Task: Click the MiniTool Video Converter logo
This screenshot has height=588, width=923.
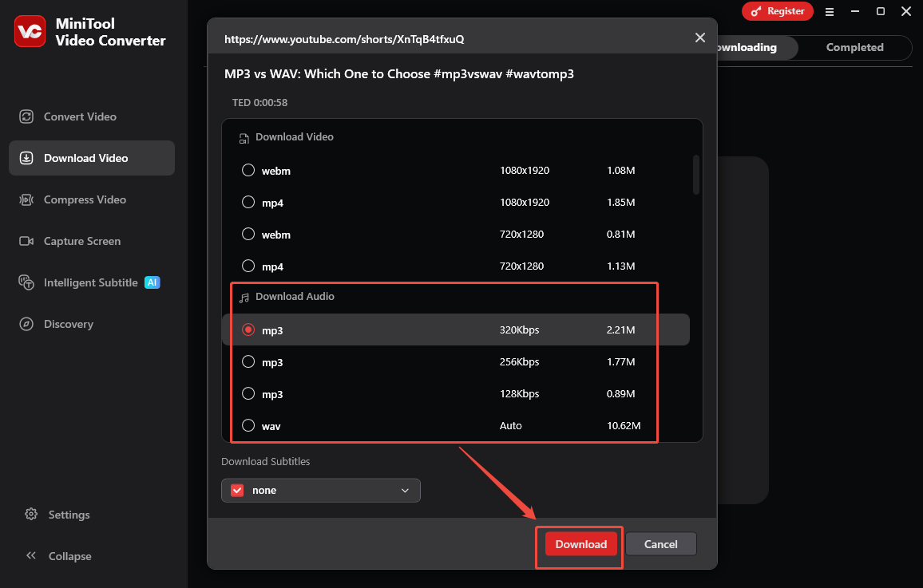Action: (x=30, y=31)
